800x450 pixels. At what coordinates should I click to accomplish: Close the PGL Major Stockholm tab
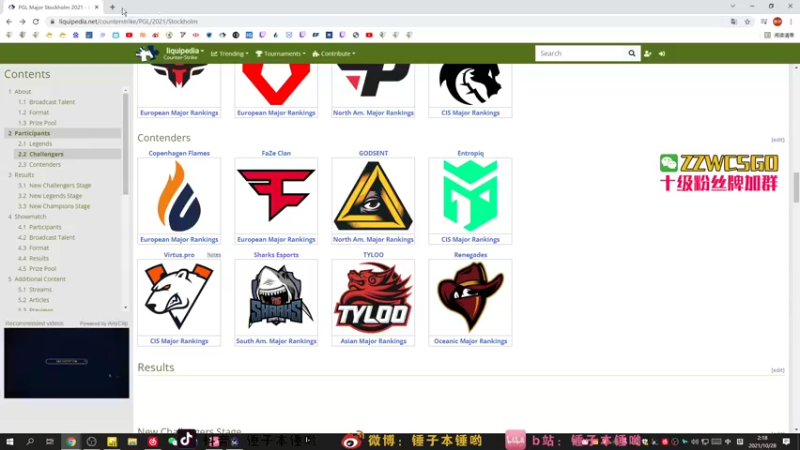(x=96, y=7)
